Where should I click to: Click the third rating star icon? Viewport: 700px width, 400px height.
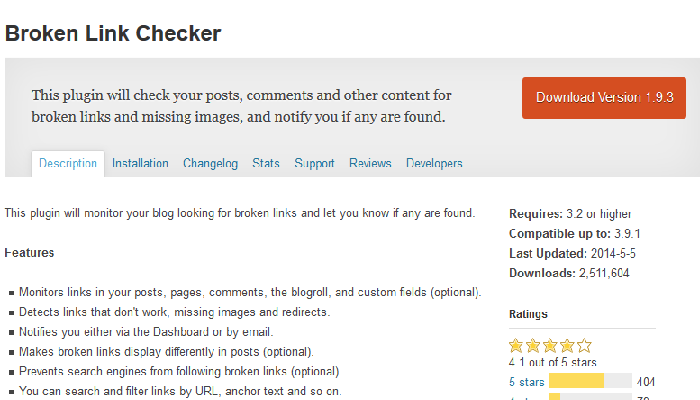click(550, 346)
